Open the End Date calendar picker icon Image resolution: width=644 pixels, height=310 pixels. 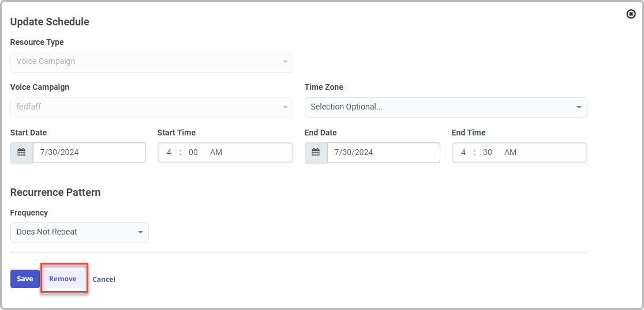316,153
